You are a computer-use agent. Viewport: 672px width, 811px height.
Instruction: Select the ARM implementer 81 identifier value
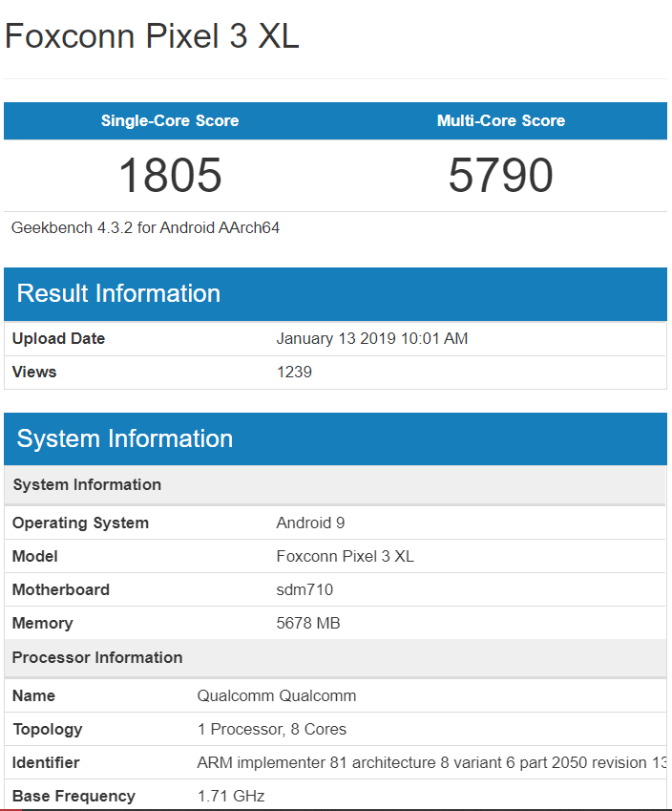(431, 763)
